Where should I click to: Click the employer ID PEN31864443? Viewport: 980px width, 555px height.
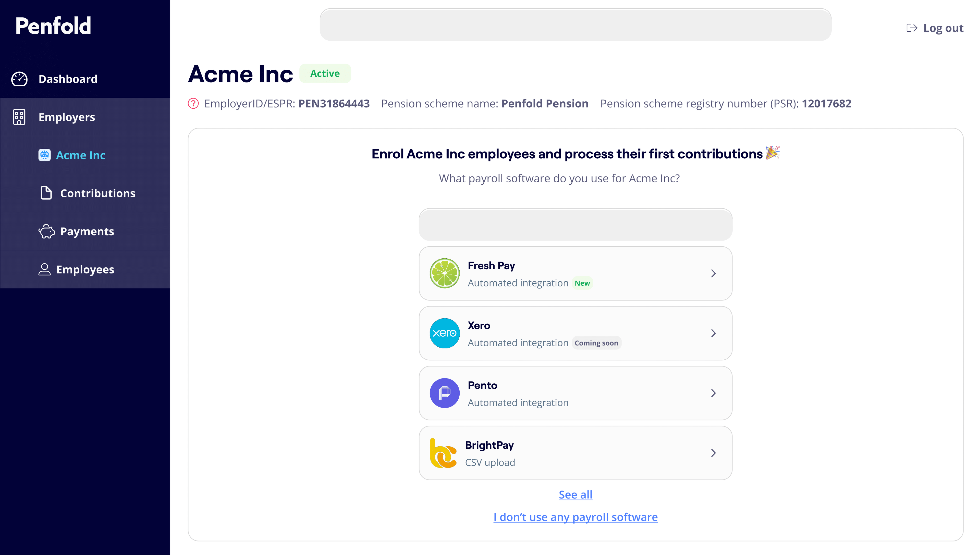coord(334,104)
